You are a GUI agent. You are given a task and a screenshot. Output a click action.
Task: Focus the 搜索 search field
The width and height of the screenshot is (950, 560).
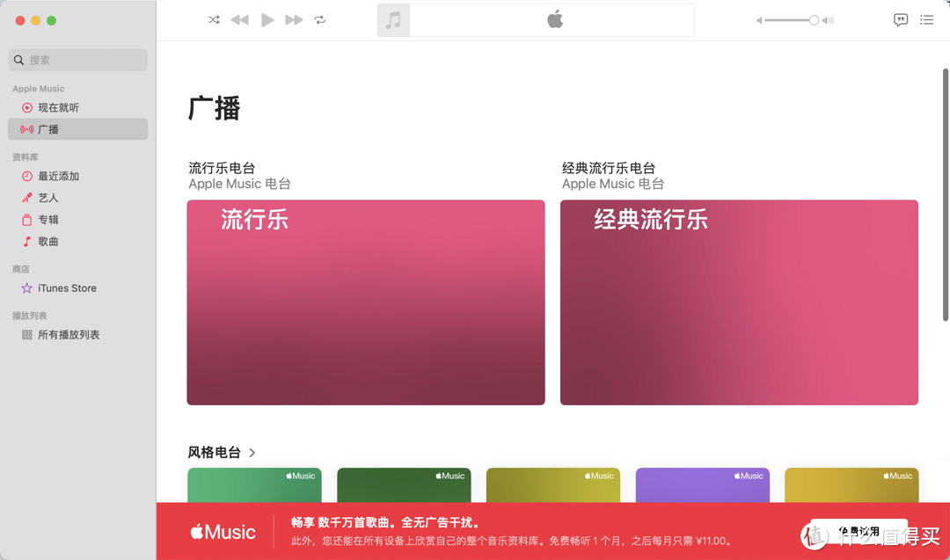[x=77, y=60]
